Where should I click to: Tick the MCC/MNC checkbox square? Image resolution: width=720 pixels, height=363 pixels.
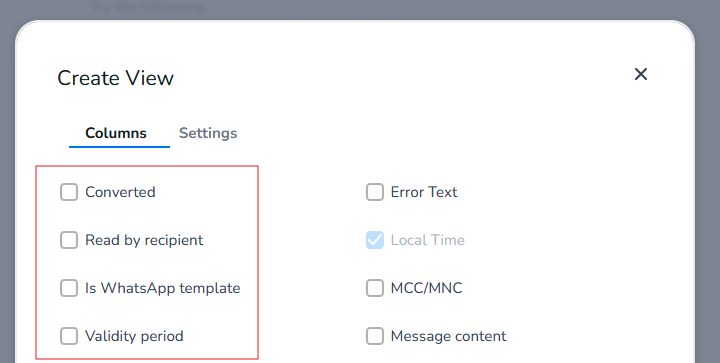pyautogui.click(x=375, y=288)
